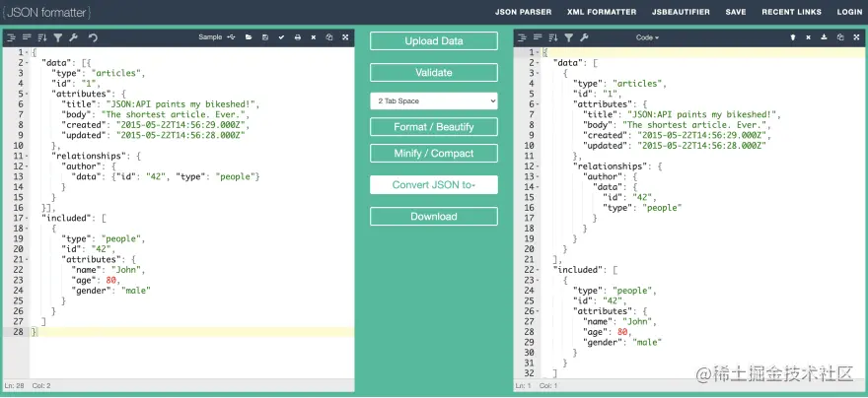Image resolution: width=868 pixels, height=398 pixels.
Task: Save floppy-disk icon in left editor
Action: (265, 37)
